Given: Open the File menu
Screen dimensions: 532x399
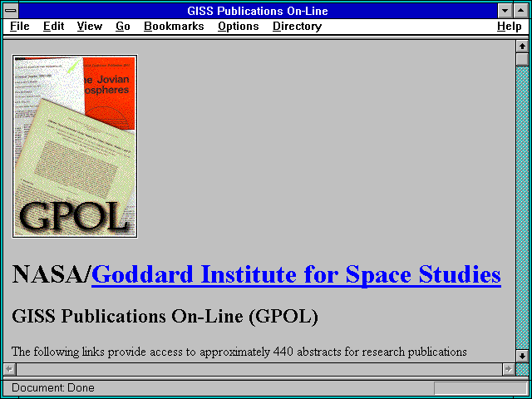Looking at the screenshot, I should click(20, 26).
